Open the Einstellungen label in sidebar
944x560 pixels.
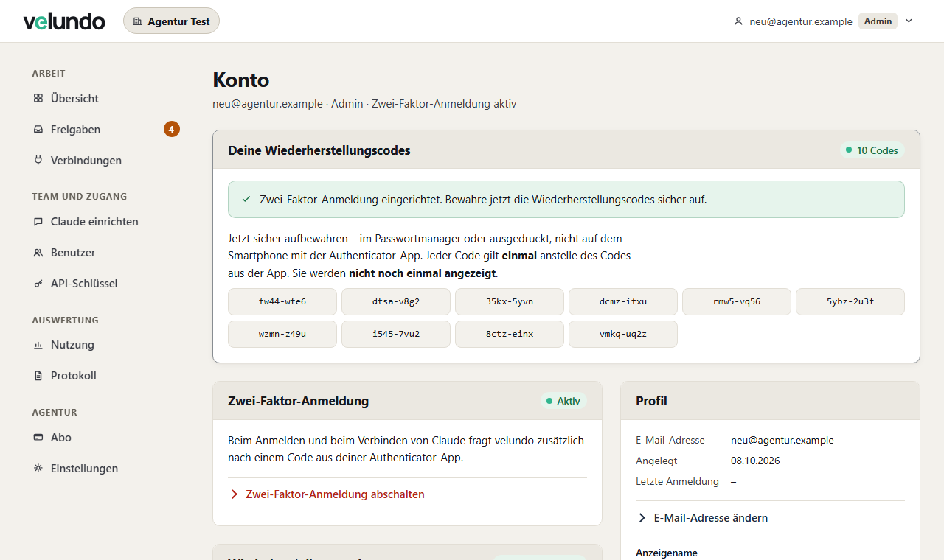(x=84, y=468)
